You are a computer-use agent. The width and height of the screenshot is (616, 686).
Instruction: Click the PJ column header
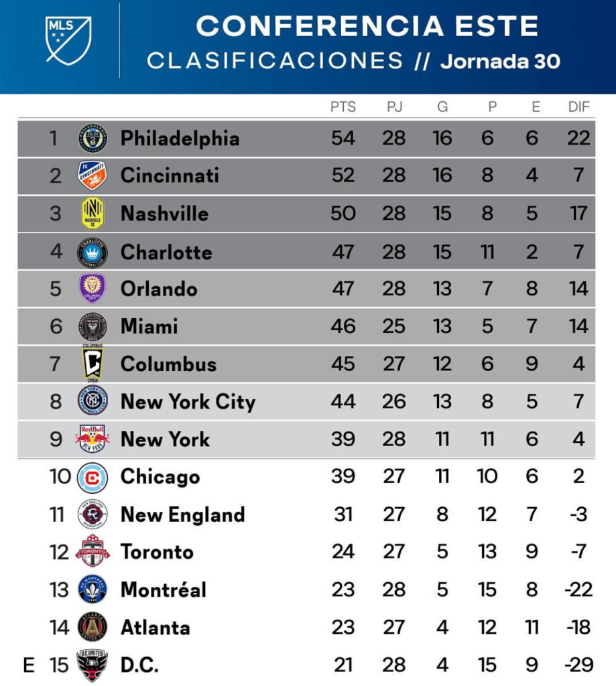(394, 107)
